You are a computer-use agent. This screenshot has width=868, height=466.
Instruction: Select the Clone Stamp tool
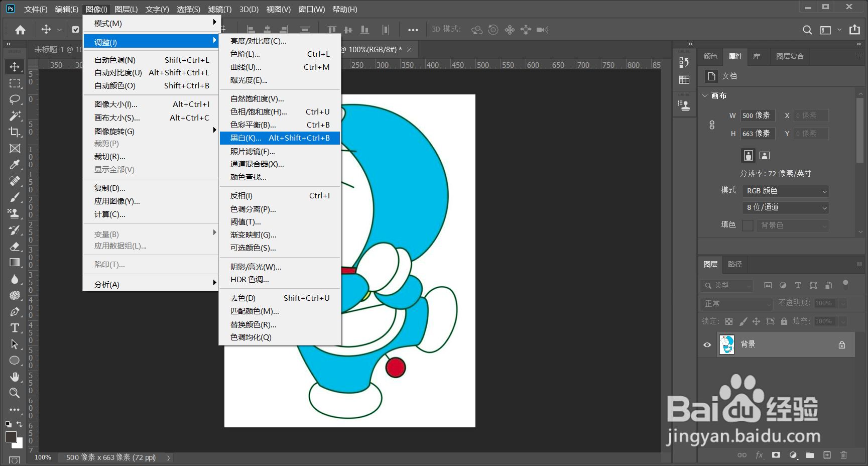[15, 213]
